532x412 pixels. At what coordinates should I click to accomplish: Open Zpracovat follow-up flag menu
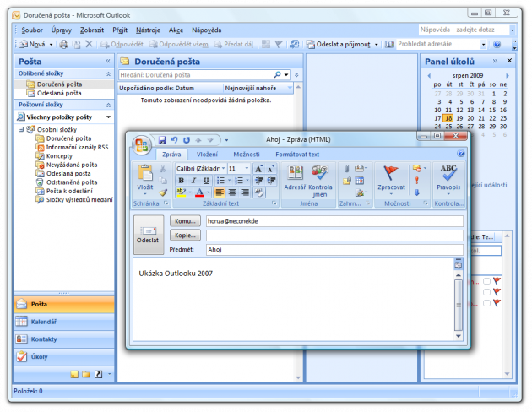391,181
